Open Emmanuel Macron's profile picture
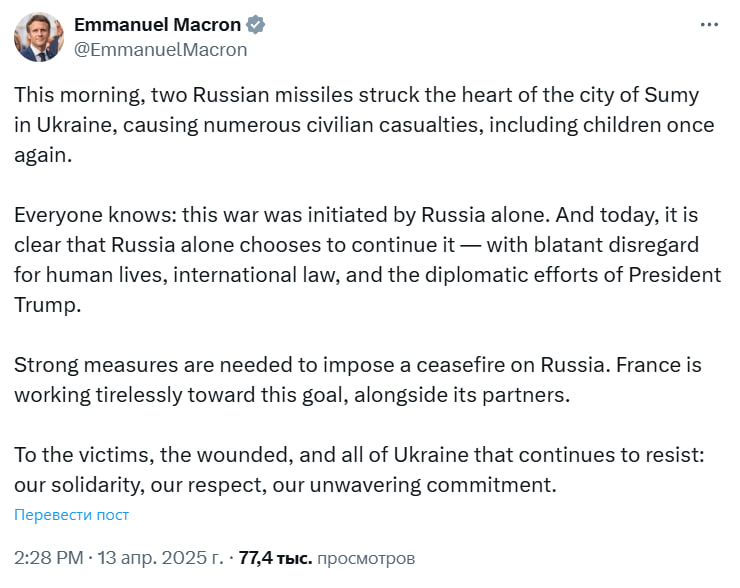The width and height of the screenshot is (740, 588). click(x=39, y=37)
